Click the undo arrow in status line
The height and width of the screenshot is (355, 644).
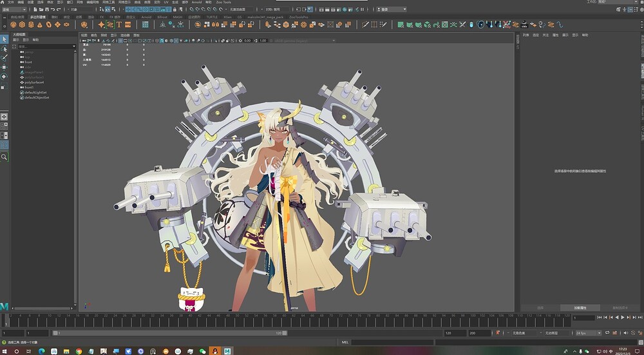click(x=53, y=9)
